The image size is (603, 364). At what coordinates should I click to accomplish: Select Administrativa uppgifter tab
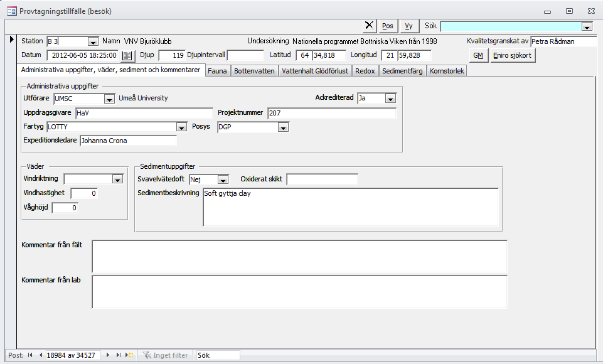tap(111, 70)
